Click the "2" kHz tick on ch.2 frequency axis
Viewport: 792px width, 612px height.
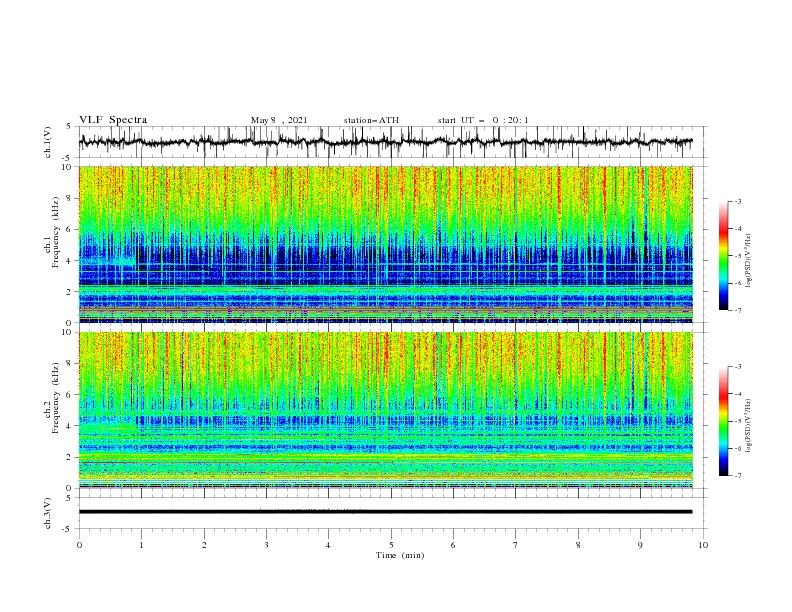(70, 457)
